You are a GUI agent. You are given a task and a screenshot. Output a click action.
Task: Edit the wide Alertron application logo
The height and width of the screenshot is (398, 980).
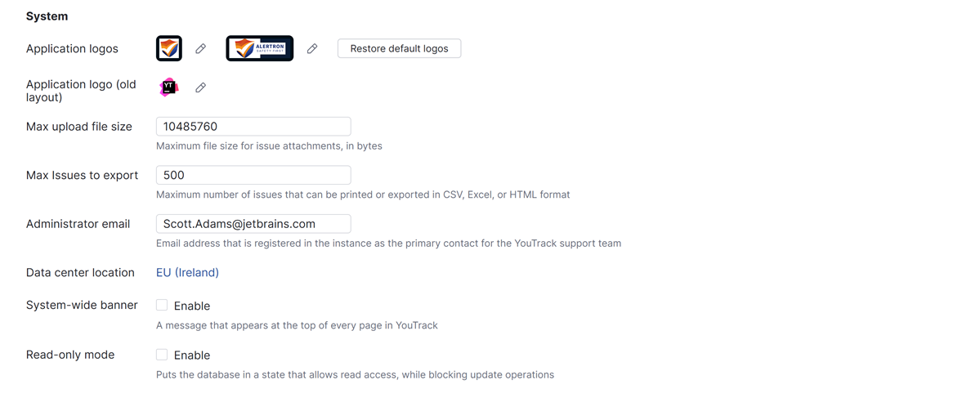tap(312, 49)
